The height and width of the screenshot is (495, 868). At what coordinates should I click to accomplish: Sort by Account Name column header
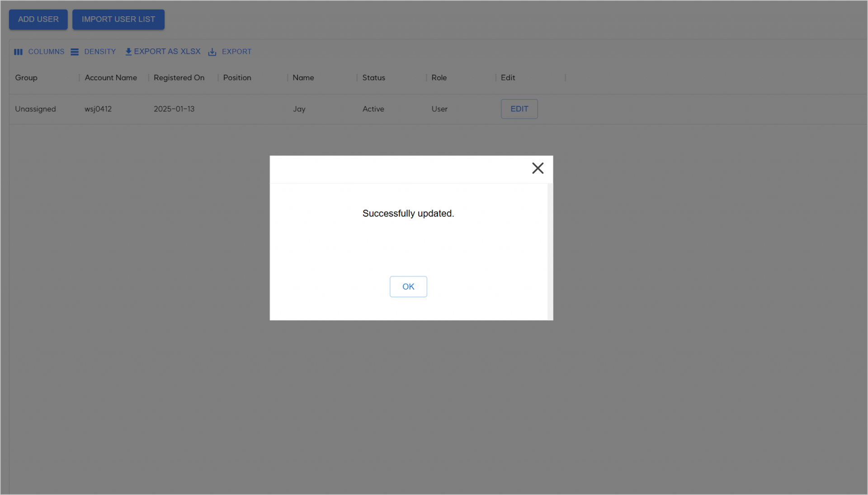[111, 78]
